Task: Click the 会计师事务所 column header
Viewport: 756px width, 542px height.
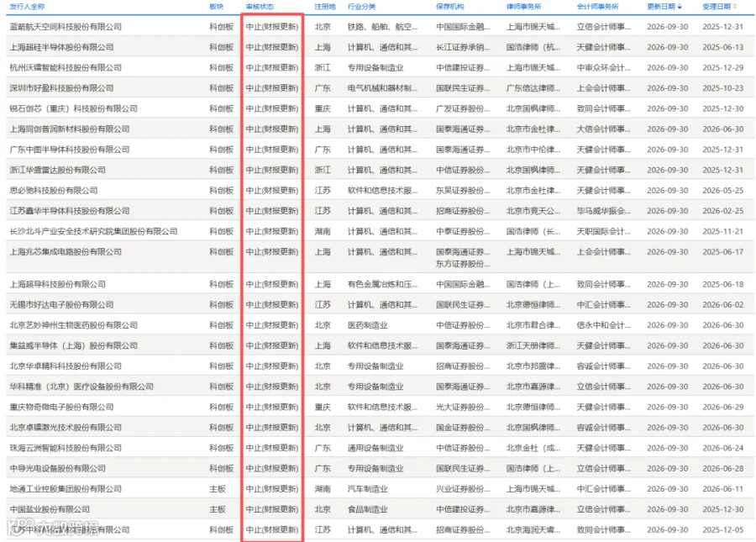Action: tap(597, 7)
